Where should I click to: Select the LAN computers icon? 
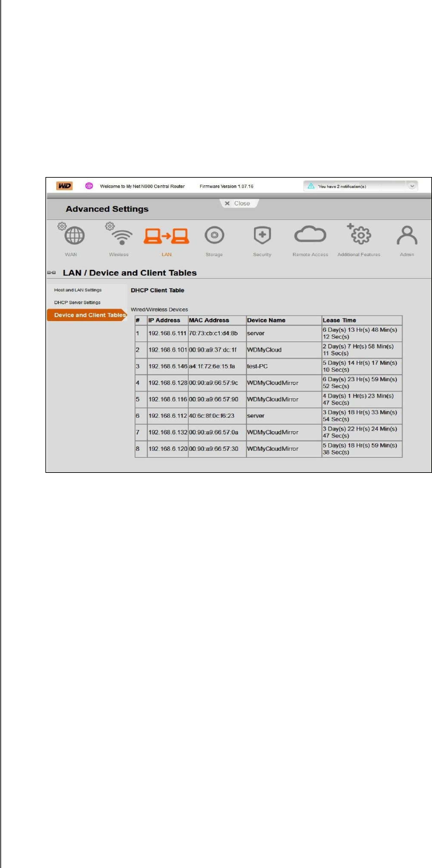click(x=167, y=236)
